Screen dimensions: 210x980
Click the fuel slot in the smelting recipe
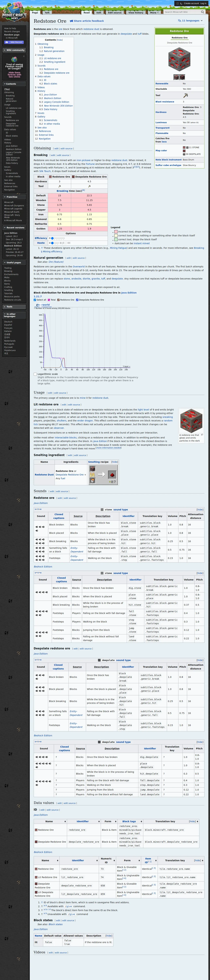pyautogui.click(x=93, y=481)
